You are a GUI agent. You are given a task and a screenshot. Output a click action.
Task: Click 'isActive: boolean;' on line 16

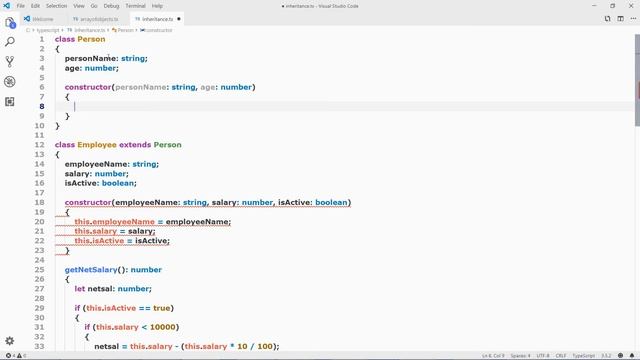click(x=100, y=183)
